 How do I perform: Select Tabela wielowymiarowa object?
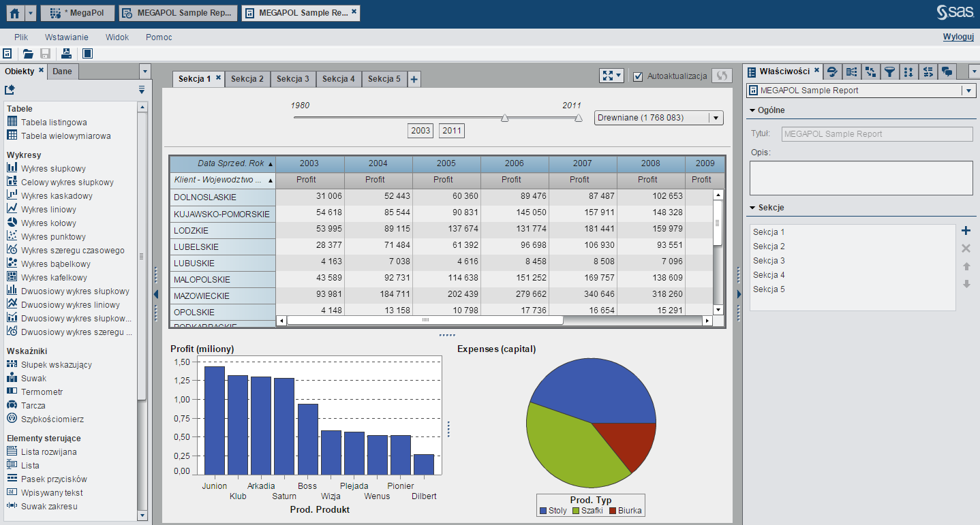point(65,136)
